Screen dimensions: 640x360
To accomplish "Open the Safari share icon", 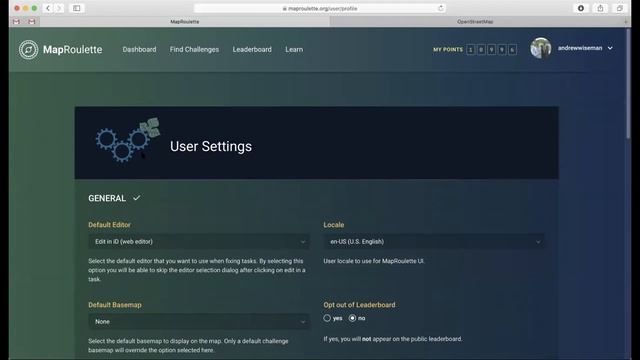I will tap(600, 8).
